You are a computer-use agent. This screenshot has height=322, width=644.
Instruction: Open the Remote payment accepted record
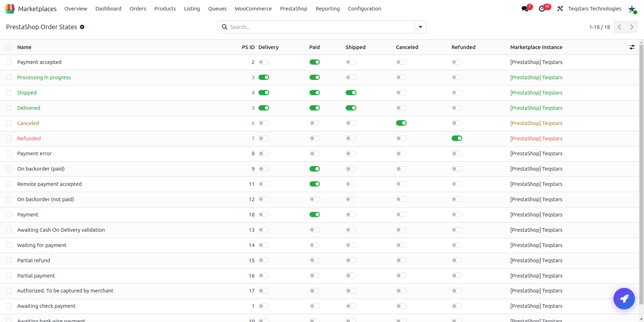coord(49,184)
